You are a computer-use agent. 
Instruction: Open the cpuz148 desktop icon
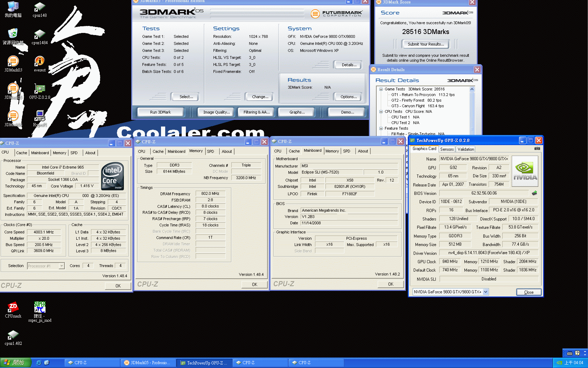pyautogui.click(x=40, y=7)
